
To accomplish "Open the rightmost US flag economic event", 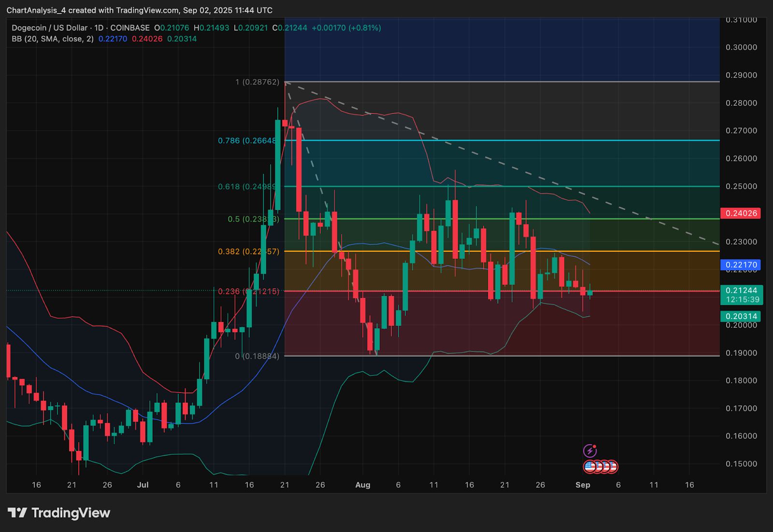I will coord(612,467).
